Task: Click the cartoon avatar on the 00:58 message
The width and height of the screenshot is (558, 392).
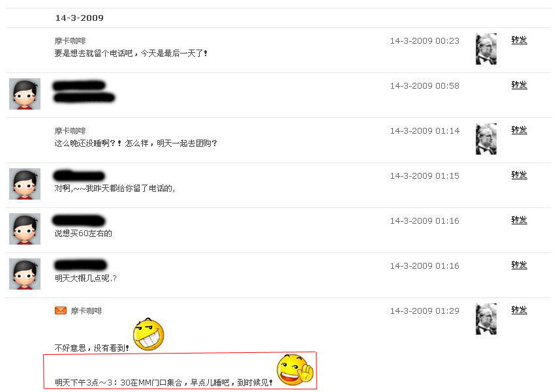Action: [25, 94]
